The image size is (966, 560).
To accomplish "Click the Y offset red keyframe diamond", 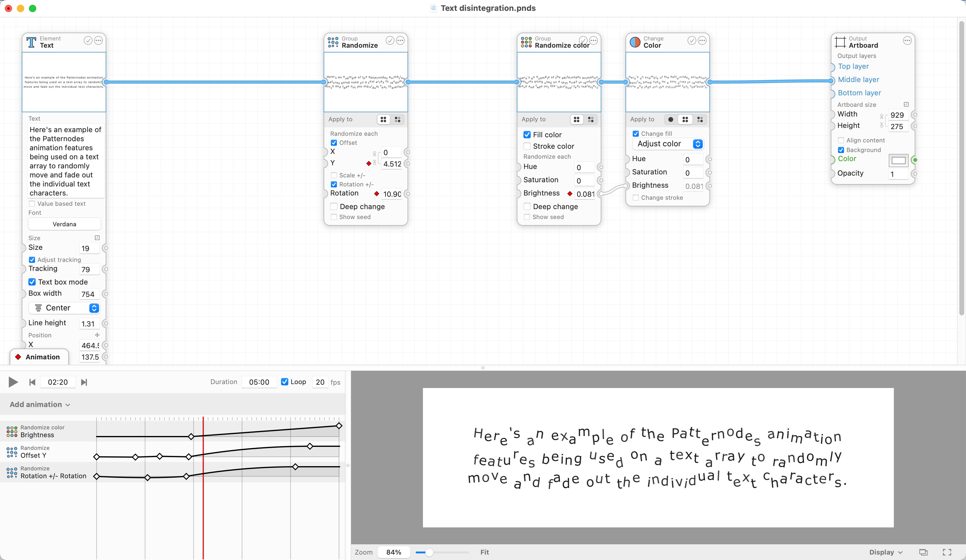I will click(369, 164).
